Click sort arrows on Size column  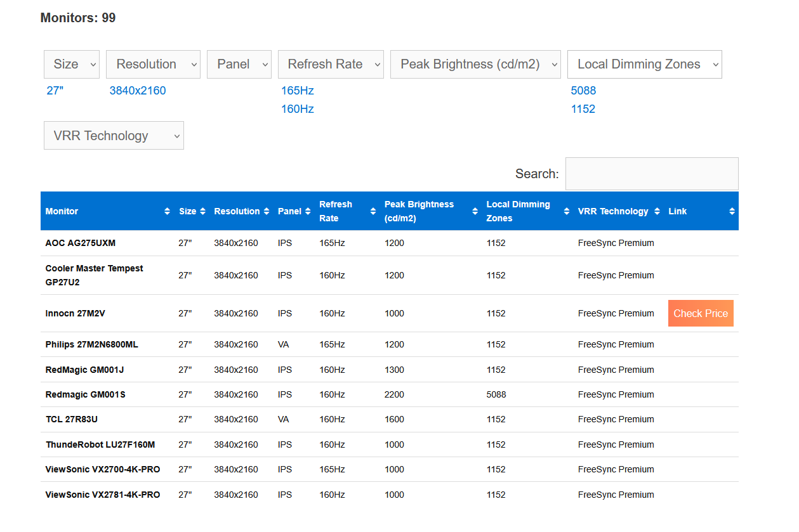(x=202, y=211)
